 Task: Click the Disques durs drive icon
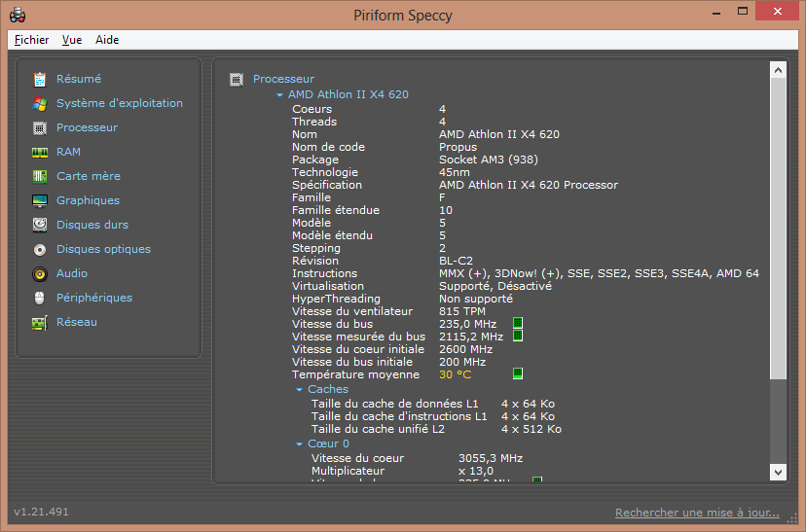(40, 225)
